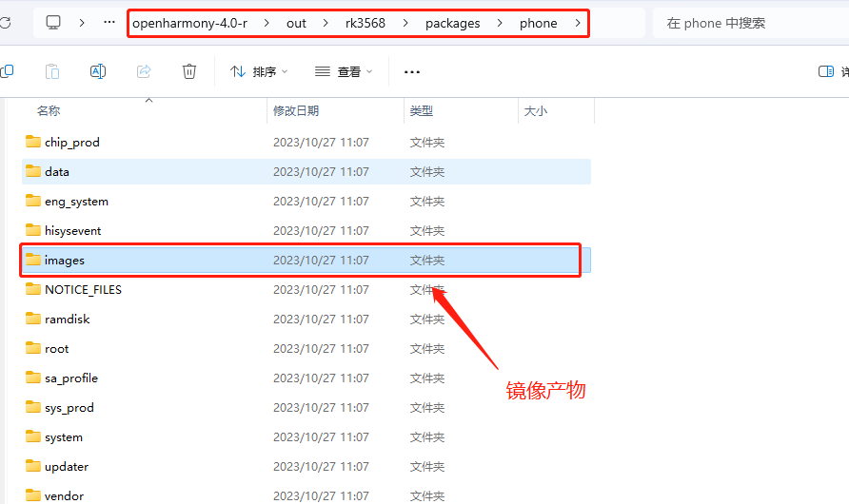
Task: Open the 查看 view dropdown
Action: pyautogui.click(x=344, y=71)
